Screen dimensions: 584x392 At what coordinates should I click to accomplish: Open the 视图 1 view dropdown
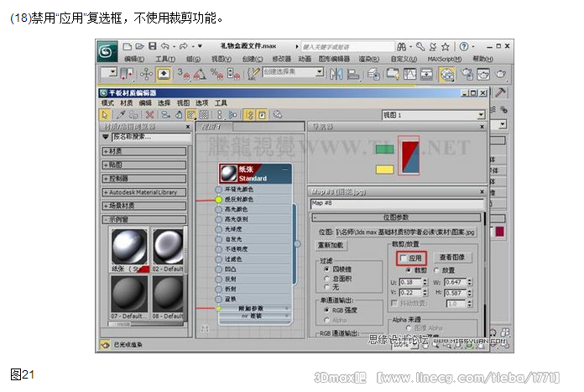[481, 115]
